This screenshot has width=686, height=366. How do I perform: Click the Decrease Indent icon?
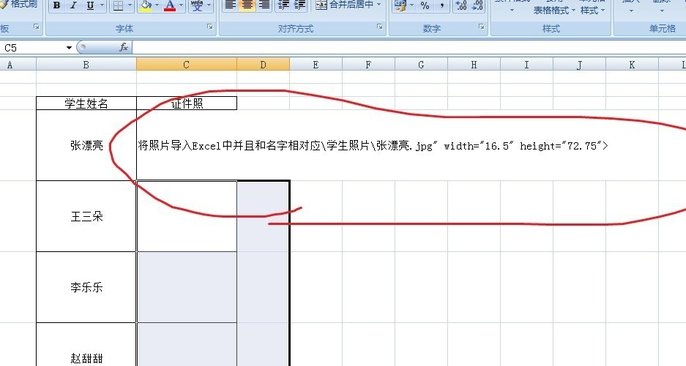(x=283, y=5)
